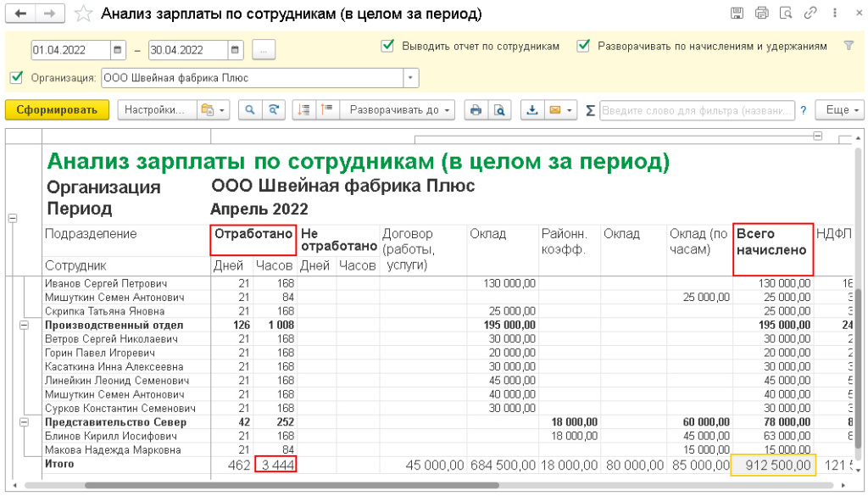Click the filter funnel icon
868x496 pixels.
pos(849,47)
